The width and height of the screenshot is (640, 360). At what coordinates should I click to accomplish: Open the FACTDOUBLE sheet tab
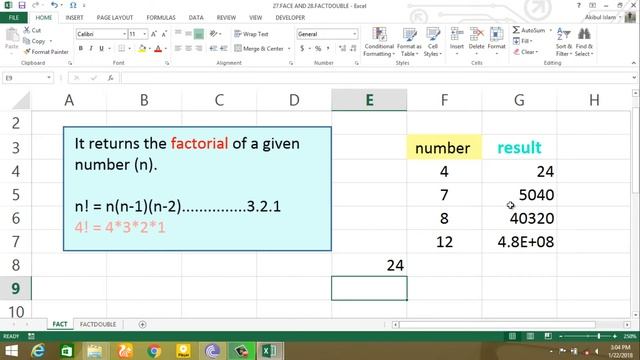click(98, 324)
